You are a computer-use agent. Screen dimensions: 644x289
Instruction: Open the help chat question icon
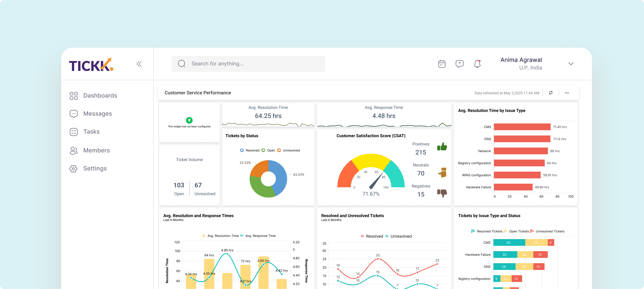(x=460, y=64)
